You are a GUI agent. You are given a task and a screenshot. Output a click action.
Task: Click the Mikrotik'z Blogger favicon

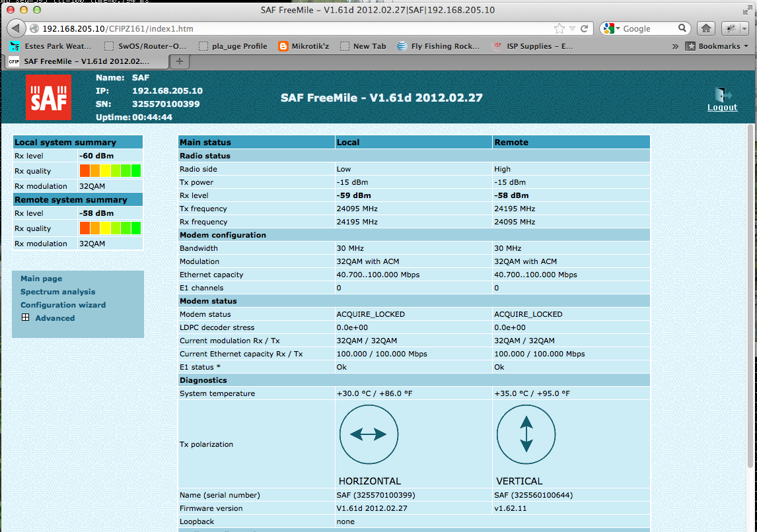tap(283, 46)
